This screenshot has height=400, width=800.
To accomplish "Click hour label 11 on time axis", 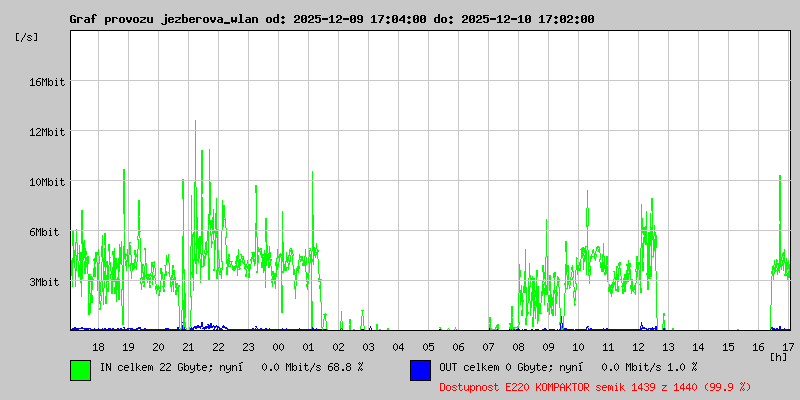I will point(609,347).
